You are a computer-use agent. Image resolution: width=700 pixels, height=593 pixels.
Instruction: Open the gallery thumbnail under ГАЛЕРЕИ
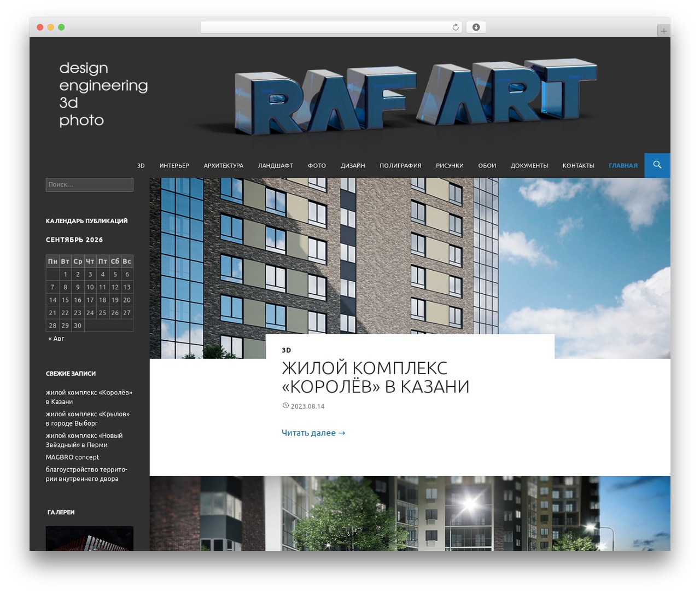click(x=90, y=538)
